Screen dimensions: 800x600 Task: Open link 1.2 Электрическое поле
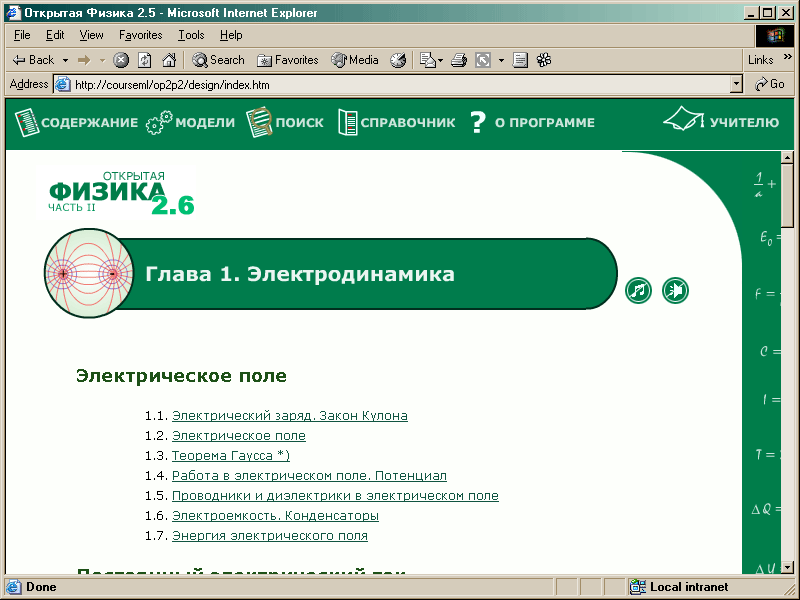[239, 436]
